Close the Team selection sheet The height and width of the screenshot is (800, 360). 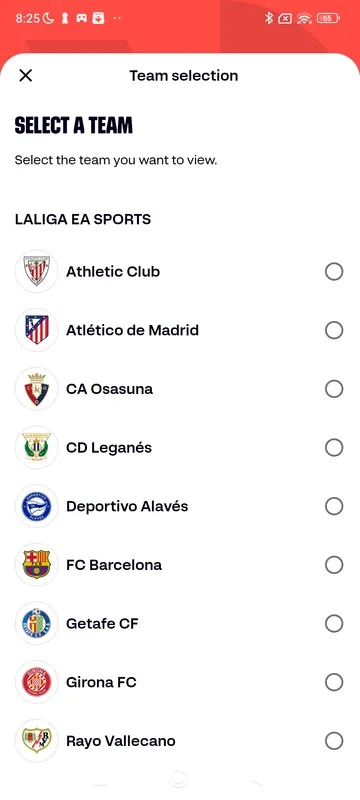click(x=25, y=76)
